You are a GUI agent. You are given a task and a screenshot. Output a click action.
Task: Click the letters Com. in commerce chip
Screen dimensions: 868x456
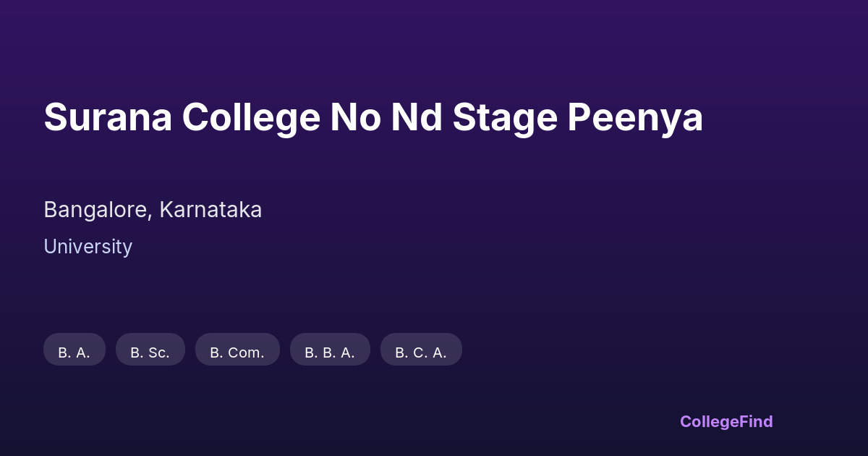[246, 352]
